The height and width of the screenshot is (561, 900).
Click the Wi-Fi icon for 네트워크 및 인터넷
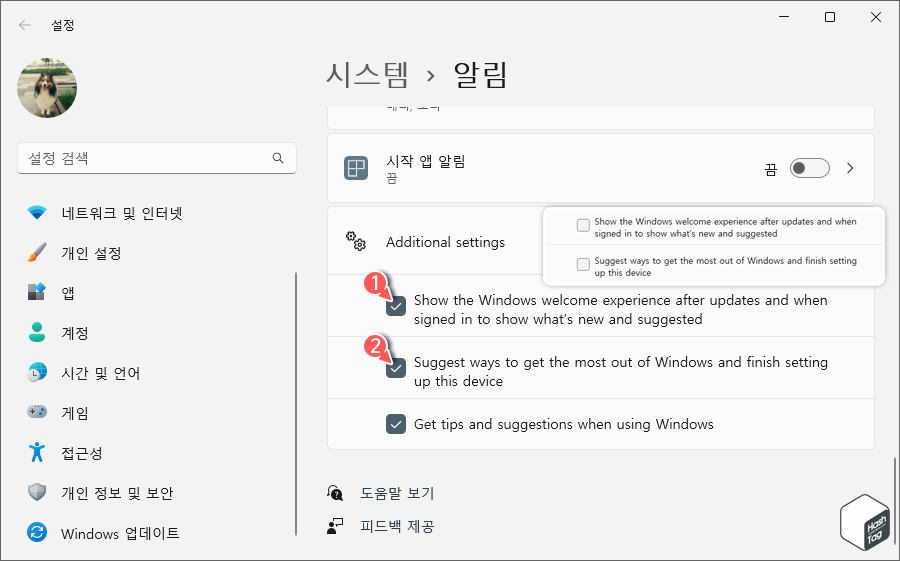37,213
